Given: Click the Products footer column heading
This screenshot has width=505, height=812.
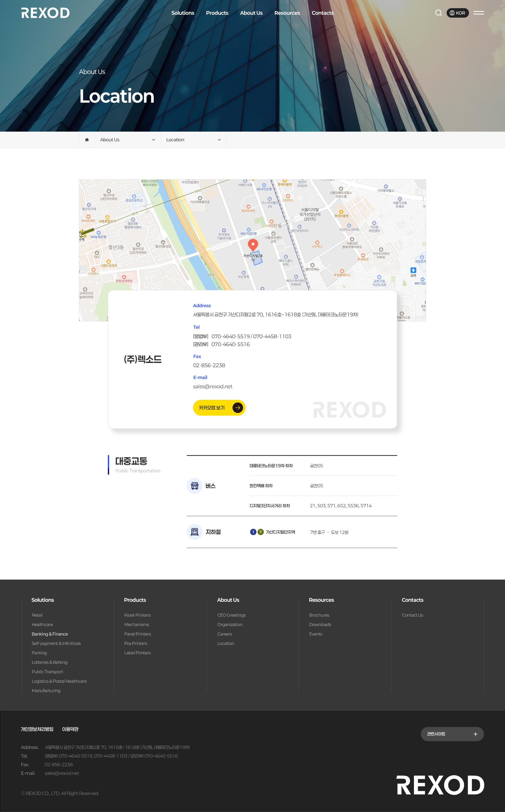Looking at the screenshot, I should pyautogui.click(x=135, y=600).
